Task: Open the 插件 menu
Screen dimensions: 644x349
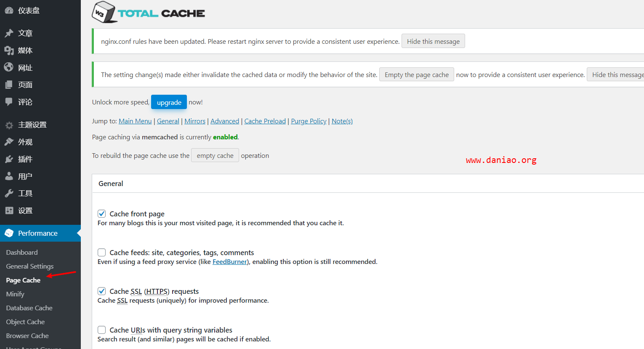Action: pos(40,159)
